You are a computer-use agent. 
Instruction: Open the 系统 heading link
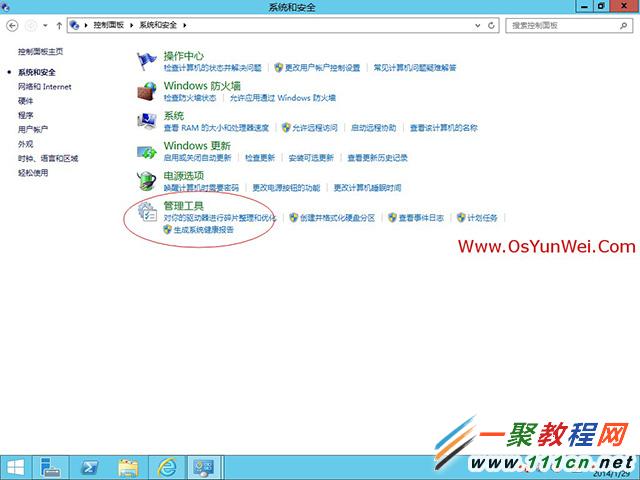pyautogui.click(x=173, y=116)
